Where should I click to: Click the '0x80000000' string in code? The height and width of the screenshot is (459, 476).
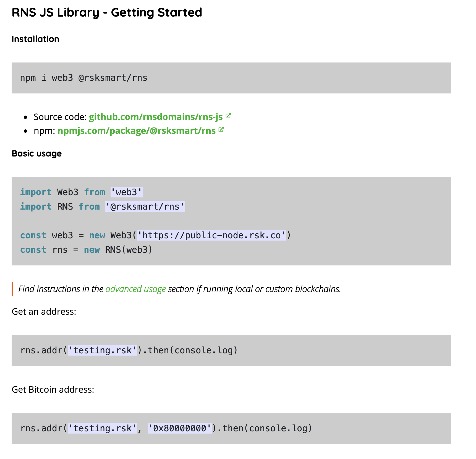pyautogui.click(x=180, y=428)
